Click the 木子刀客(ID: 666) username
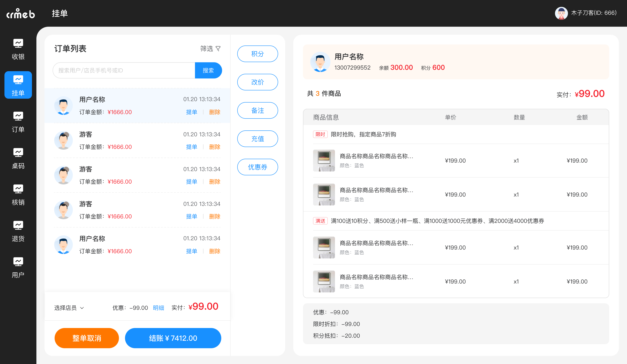 tap(594, 13)
